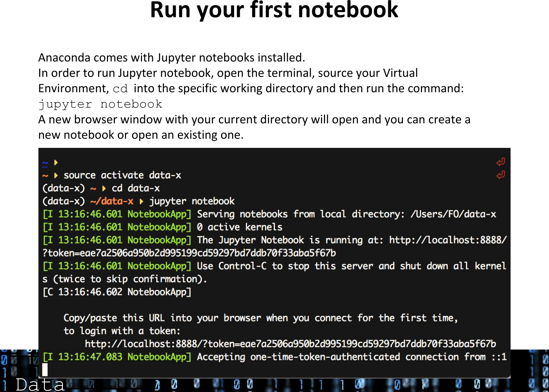Click the 'jupyter notebook' command text in instructions
The width and height of the screenshot is (549, 392).
[x=100, y=104]
